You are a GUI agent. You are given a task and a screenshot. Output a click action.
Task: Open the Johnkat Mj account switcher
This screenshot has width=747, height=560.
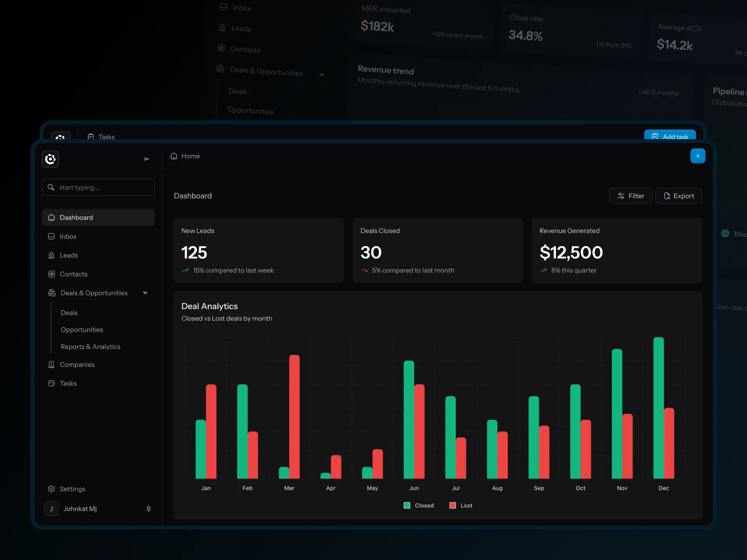[98, 509]
